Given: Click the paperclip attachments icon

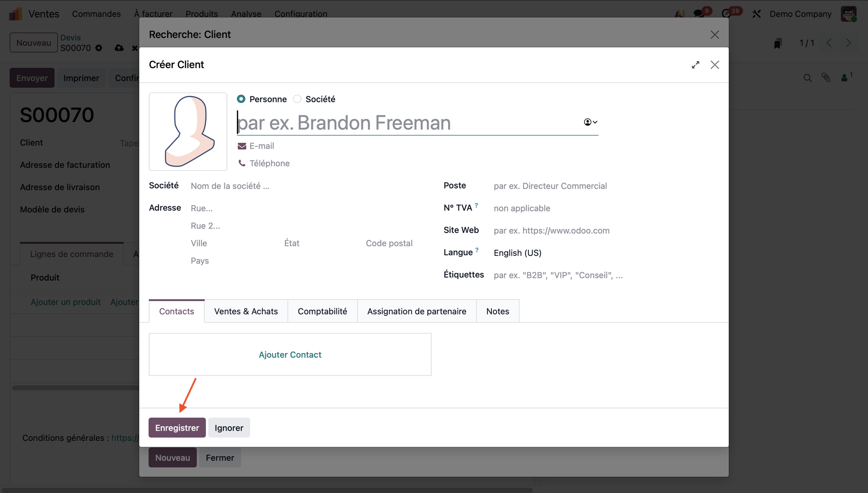Looking at the screenshot, I should [826, 78].
